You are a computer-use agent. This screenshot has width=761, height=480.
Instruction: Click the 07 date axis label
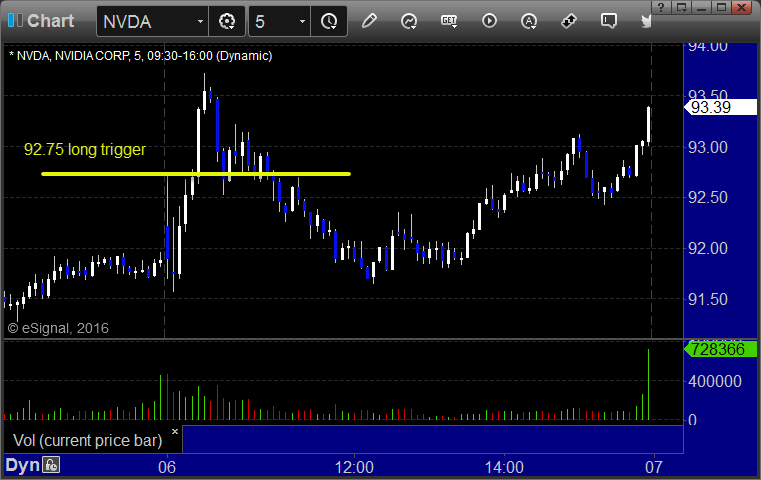pos(654,467)
